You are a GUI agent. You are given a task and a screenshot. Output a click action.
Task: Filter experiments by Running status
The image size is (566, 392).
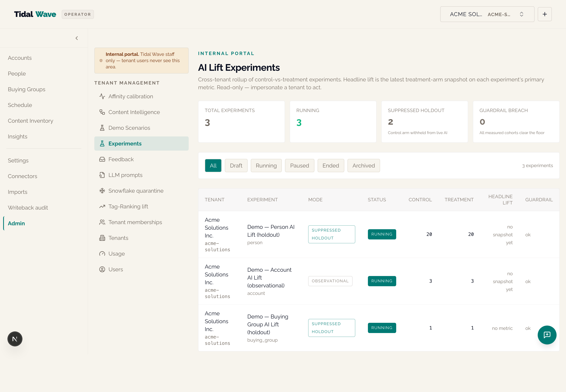pyautogui.click(x=266, y=166)
